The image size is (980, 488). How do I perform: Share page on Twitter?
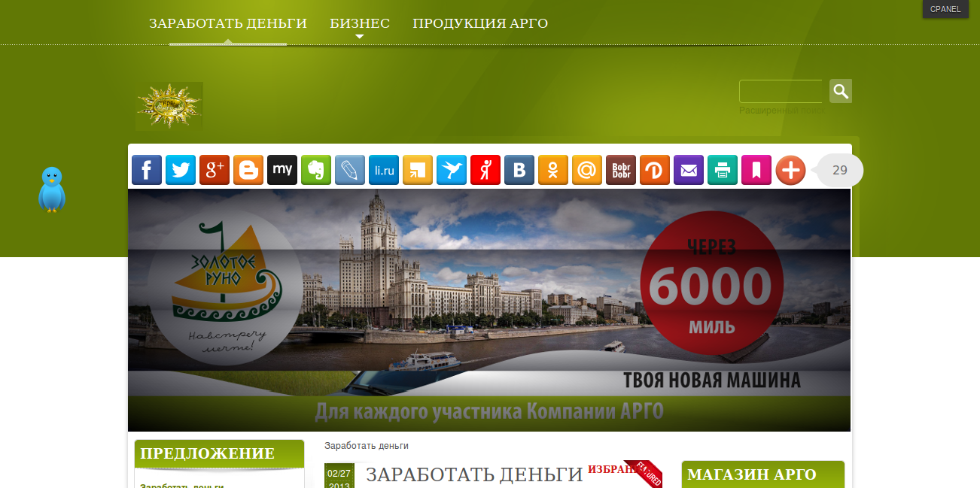click(181, 170)
